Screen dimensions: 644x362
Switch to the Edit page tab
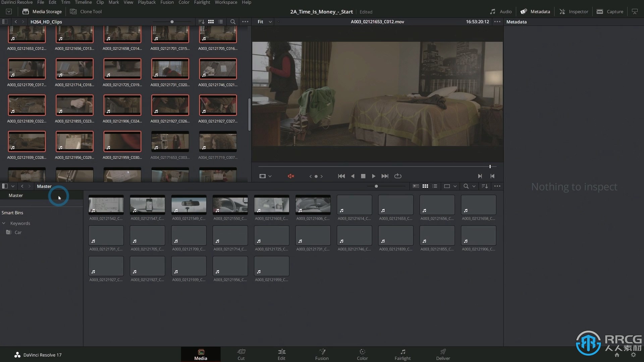pyautogui.click(x=281, y=354)
